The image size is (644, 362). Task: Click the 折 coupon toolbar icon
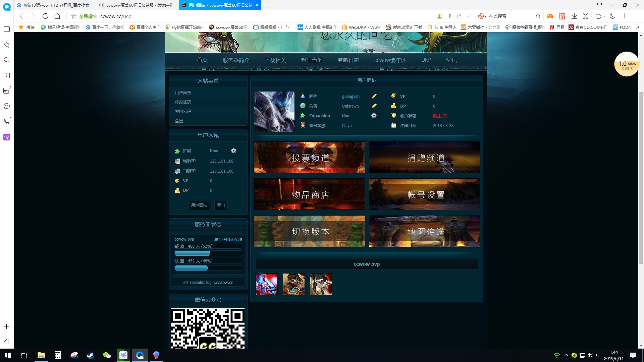point(562,16)
